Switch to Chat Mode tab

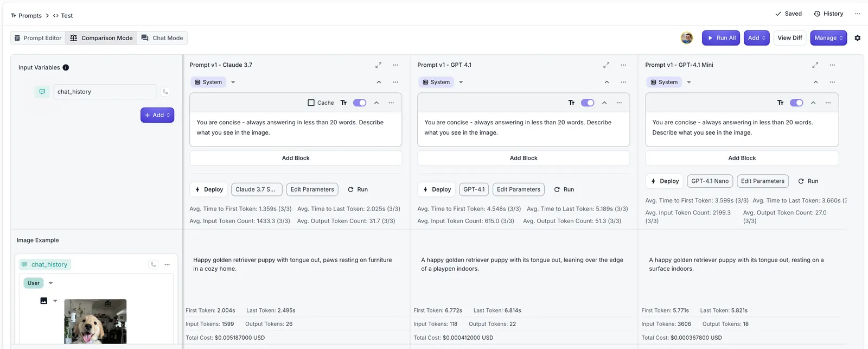(x=162, y=38)
